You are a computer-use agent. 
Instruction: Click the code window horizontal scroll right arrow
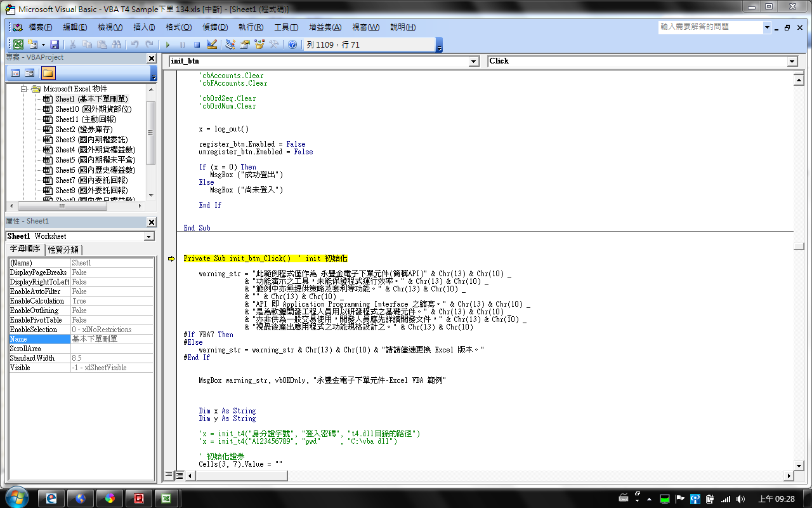(x=789, y=476)
